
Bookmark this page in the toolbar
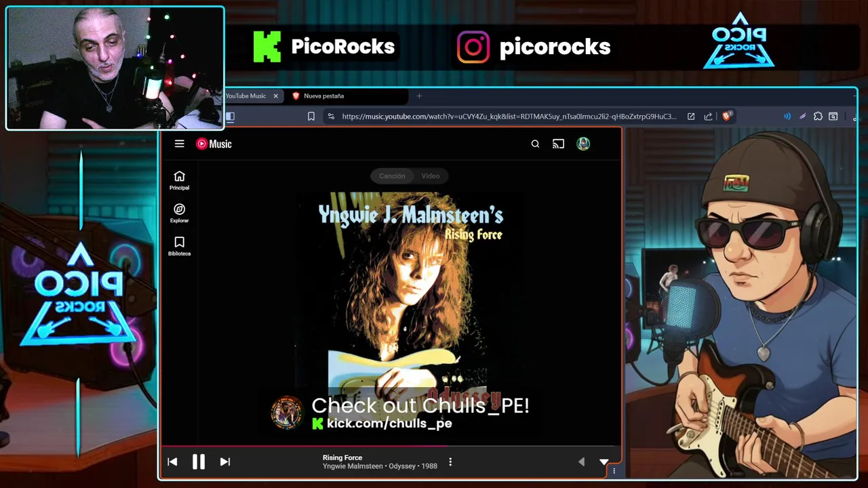pos(311,117)
